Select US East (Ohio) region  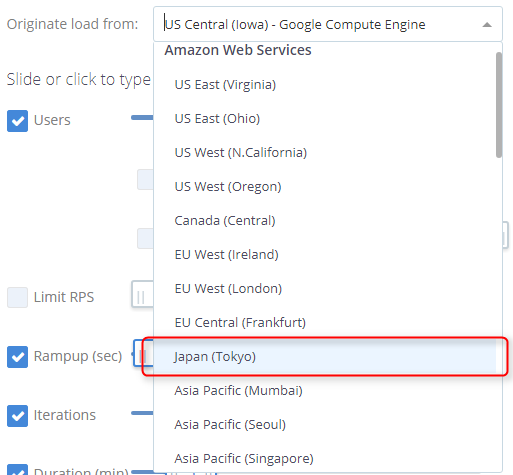pyautogui.click(x=325, y=119)
